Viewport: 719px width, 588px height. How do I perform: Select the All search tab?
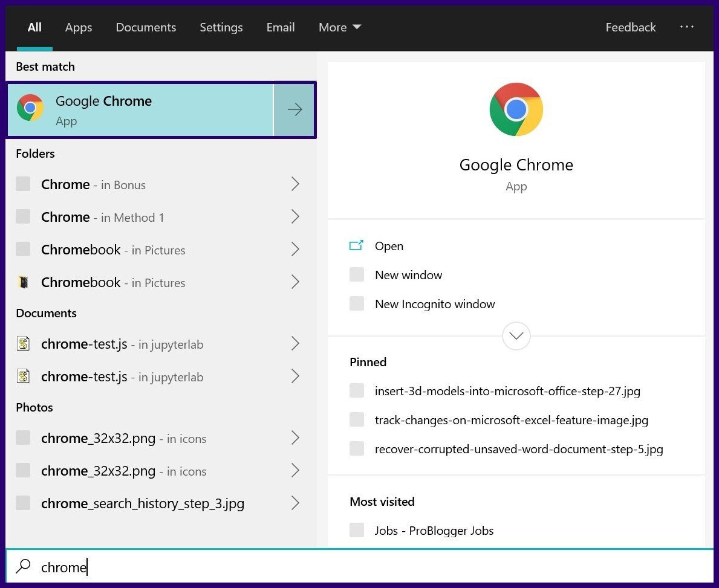tap(34, 27)
